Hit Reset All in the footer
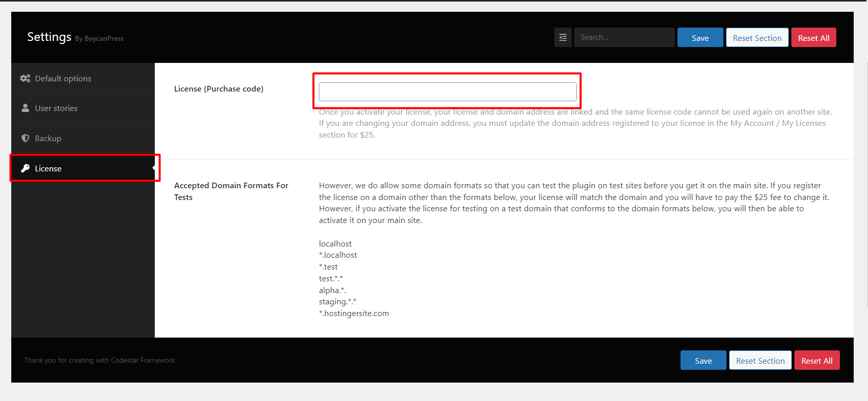Viewport: 868px width, 401px height. coord(816,361)
